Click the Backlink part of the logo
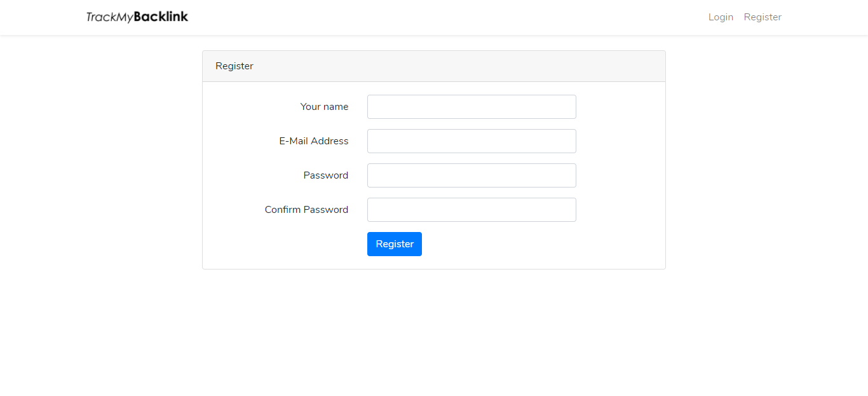Image resolution: width=868 pixels, height=396 pixels. [x=162, y=17]
